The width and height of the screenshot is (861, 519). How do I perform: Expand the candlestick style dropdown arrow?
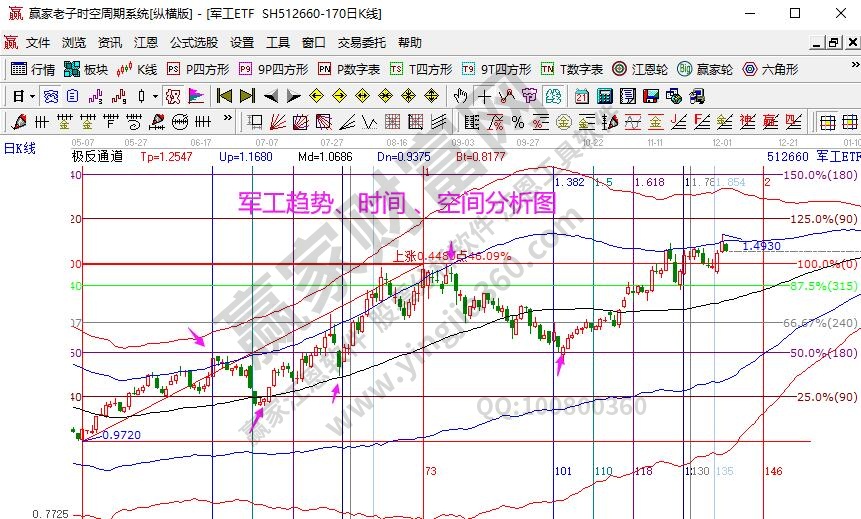(x=154, y=96)
